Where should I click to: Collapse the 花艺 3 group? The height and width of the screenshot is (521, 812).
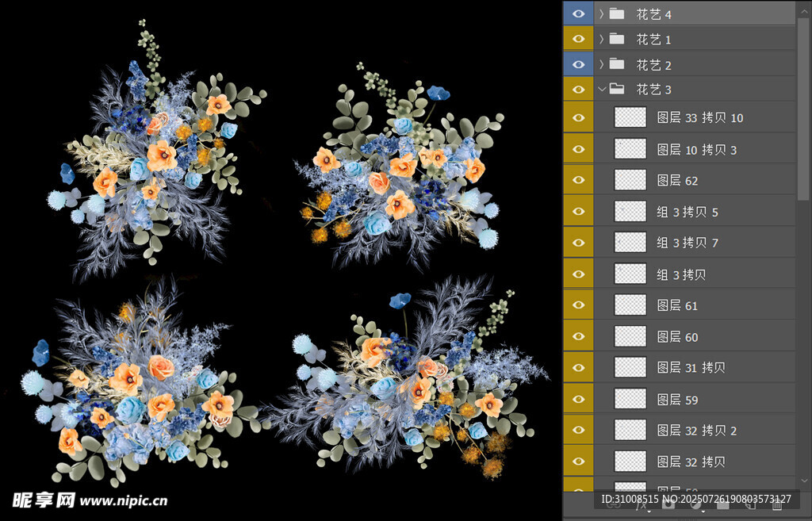click(601, 89)
